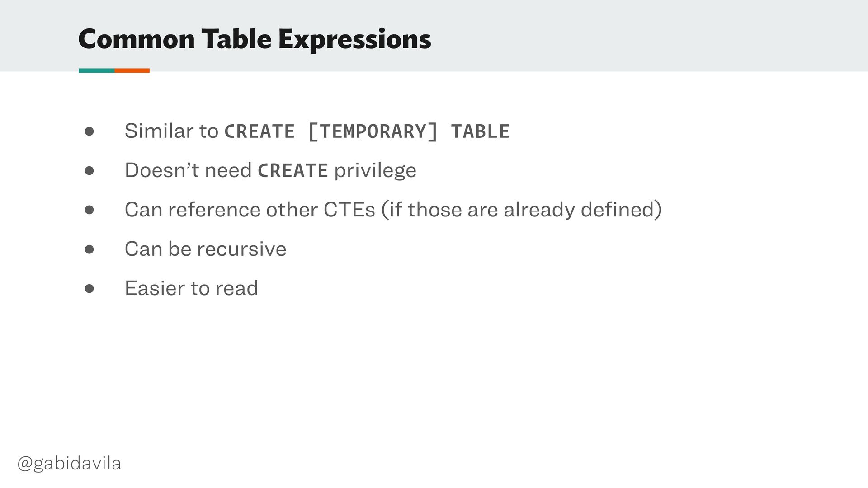Click the parenthetical 'if those are already defined'
868x488 pixels.
(x=522, y=210)
